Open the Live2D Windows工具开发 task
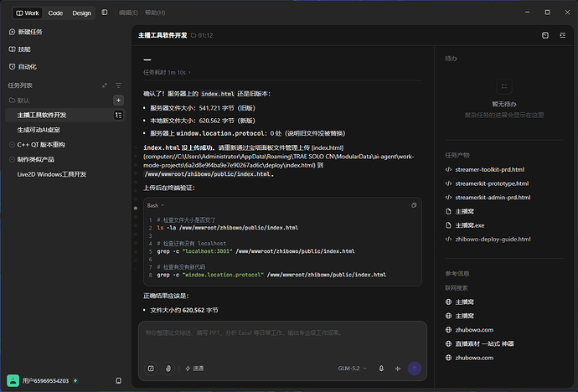The image size is (578, 392). pos(52,174)
